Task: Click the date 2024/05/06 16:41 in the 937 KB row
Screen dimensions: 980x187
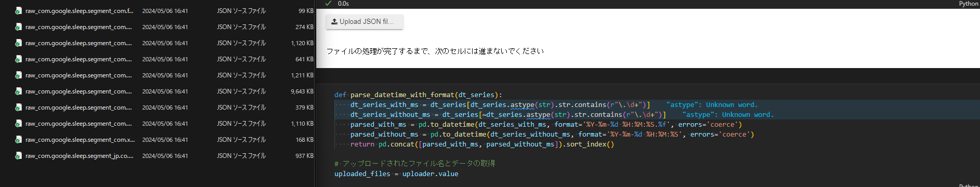Action: 165,156
